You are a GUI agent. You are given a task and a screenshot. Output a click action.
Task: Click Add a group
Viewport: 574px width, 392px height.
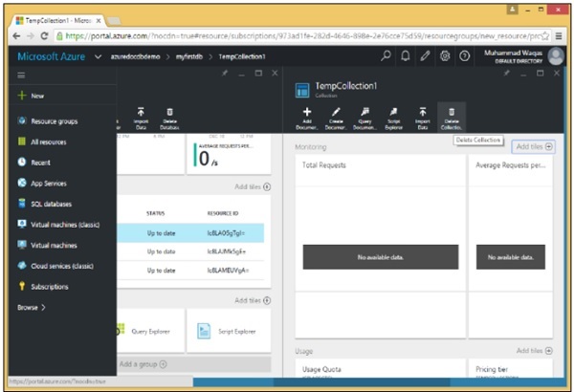coord(143,364)
